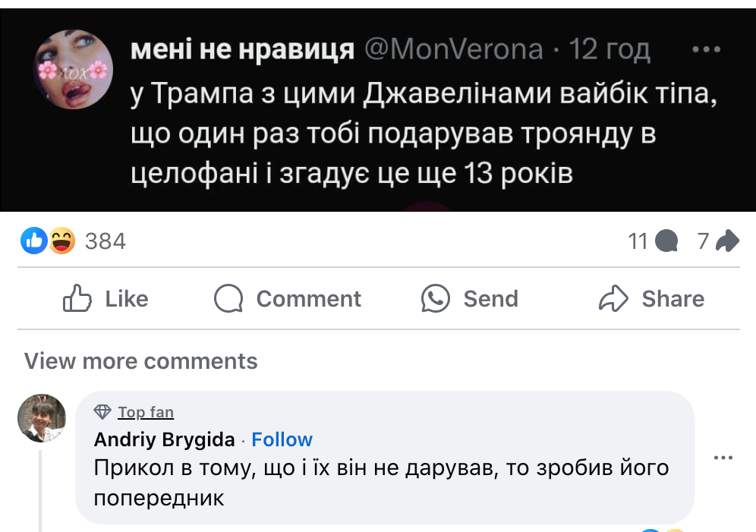Click the share arrow count icon
The height and width of the screenshot is (532, 756).
(x=727, y=241)
